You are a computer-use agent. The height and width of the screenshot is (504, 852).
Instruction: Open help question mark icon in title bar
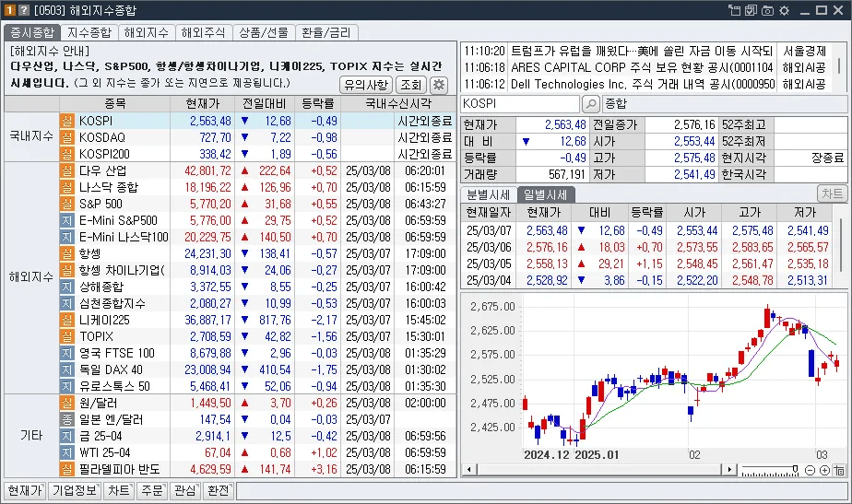click(x=23, y=10)
